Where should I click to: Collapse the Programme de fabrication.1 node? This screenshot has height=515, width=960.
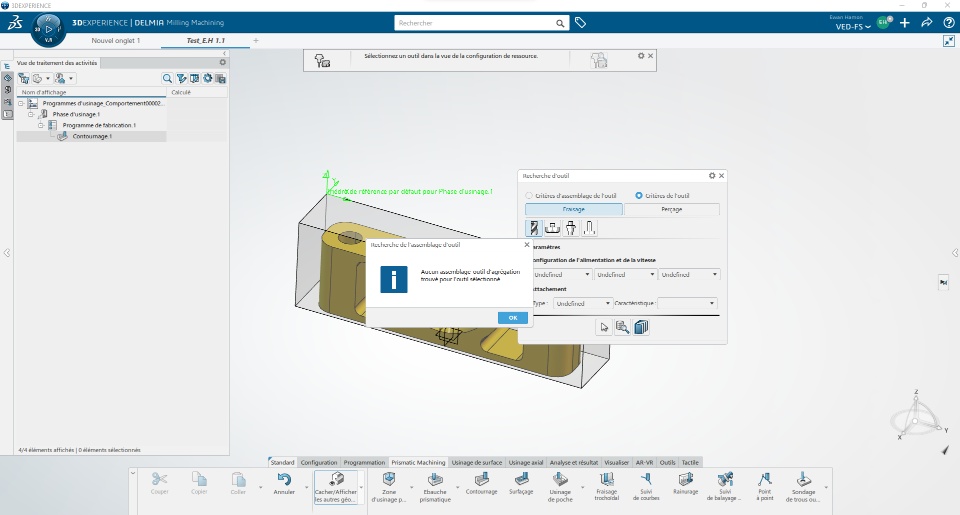click(x=40, y=125)
